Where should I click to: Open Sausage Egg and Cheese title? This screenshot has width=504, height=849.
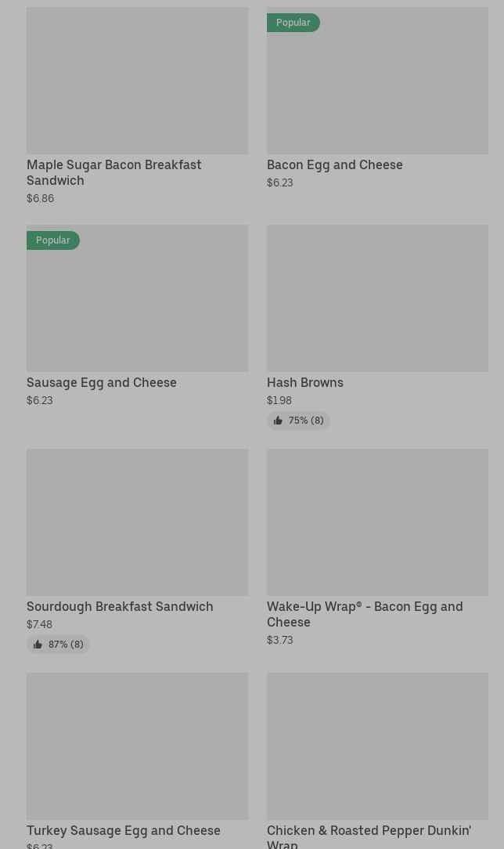point(102,382)
